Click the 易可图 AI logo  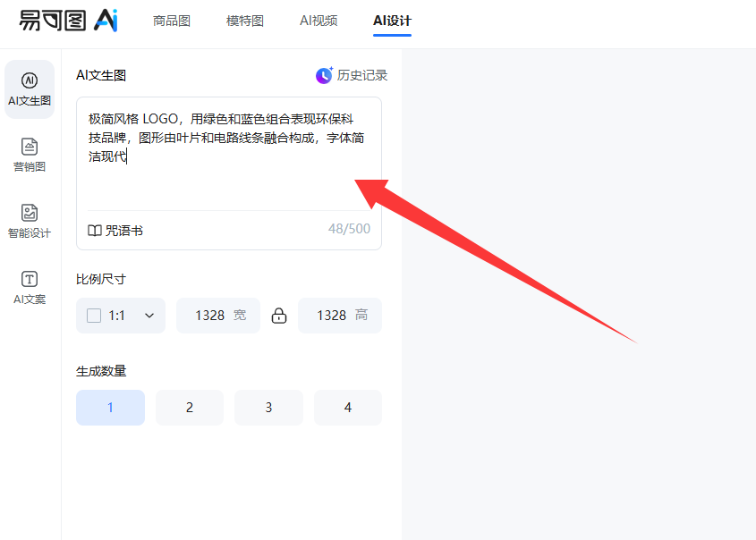pos(68,21)
